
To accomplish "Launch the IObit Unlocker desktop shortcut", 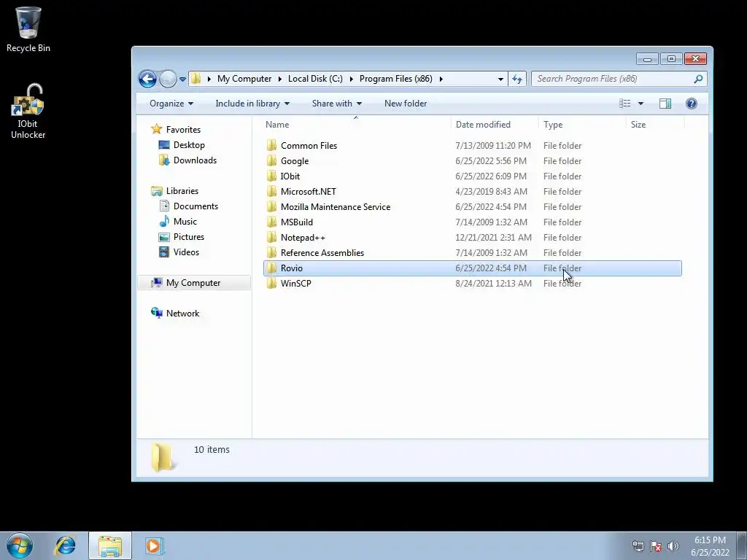I will point(28,112).
